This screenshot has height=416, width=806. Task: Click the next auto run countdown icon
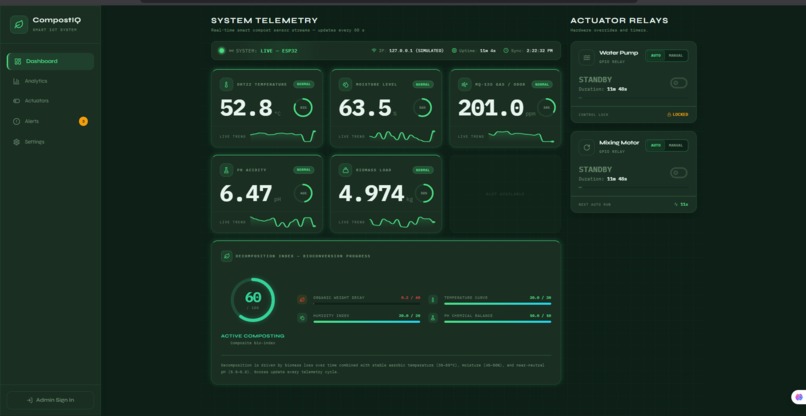(x=676, y=204)
